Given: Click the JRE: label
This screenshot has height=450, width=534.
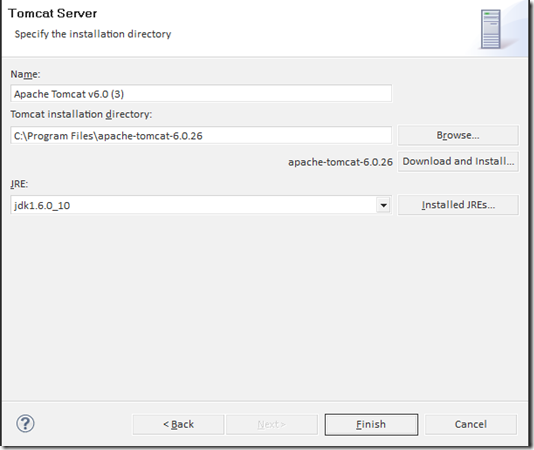Looking at the screenshot, I should click(19, 184).
